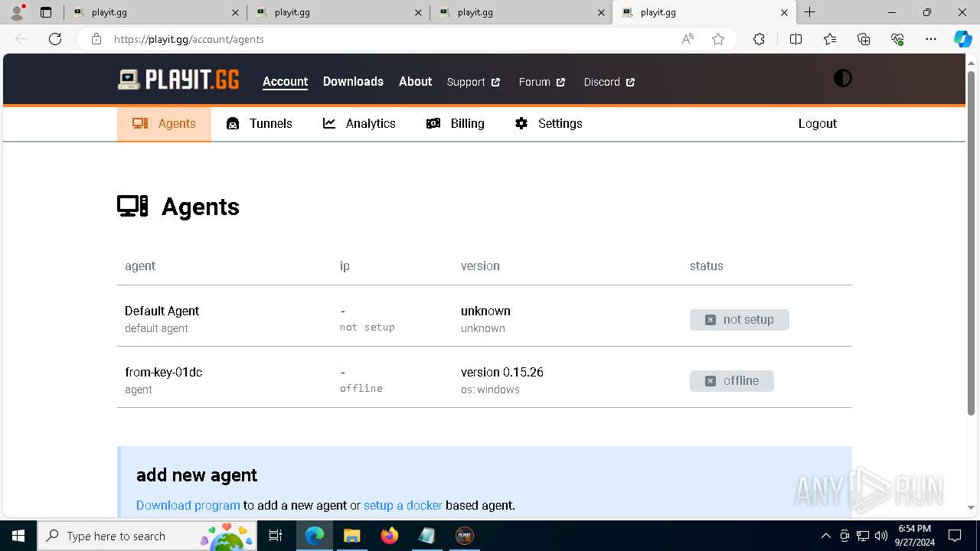The image size is (980, 551).
Task: Click the 'offline' status badge
Action: pyautogui.click(x=731, y=381)
